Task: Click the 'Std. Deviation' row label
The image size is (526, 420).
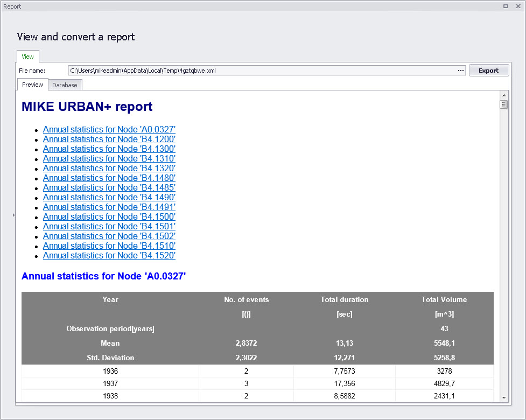Action: click(x=110, y=358)
